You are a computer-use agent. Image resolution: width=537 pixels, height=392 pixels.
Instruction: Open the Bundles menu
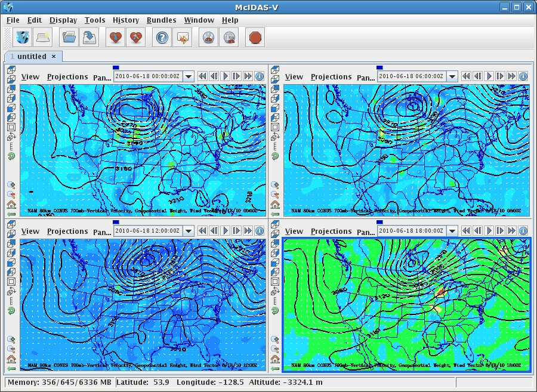pyautogui.click(x=161, y=20)
